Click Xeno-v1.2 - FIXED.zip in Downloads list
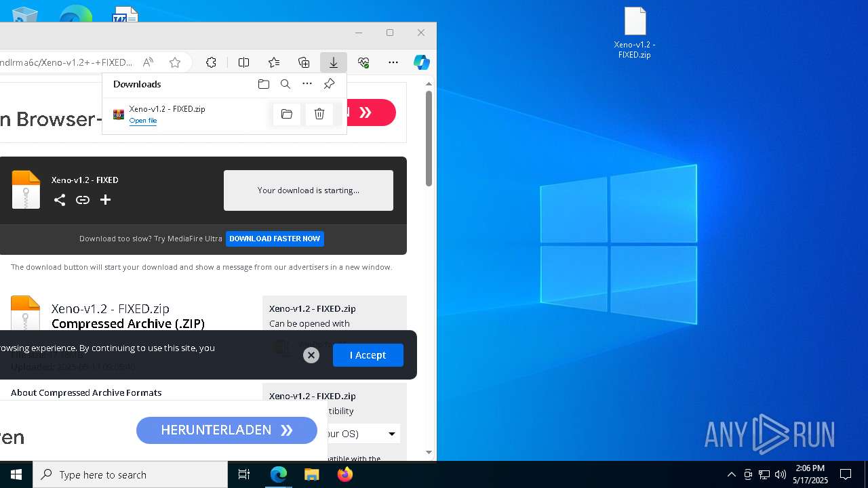 (x=167, y=108)
